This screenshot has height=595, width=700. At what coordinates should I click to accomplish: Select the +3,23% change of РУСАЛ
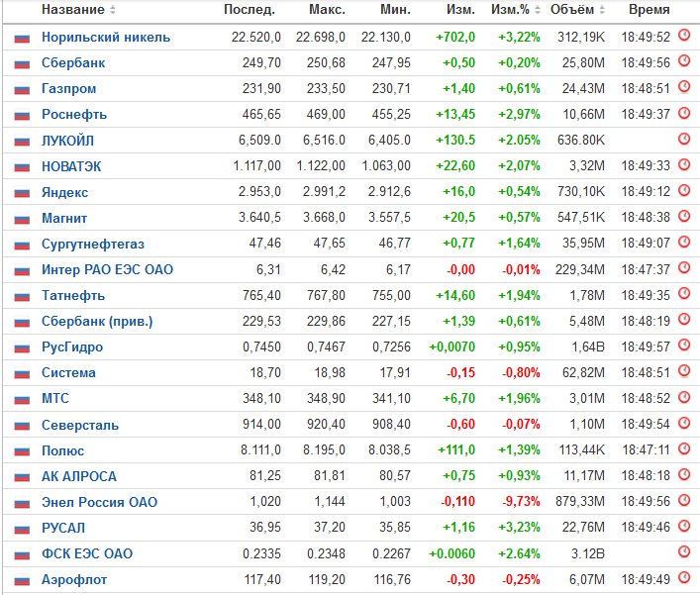click(519, 527)
